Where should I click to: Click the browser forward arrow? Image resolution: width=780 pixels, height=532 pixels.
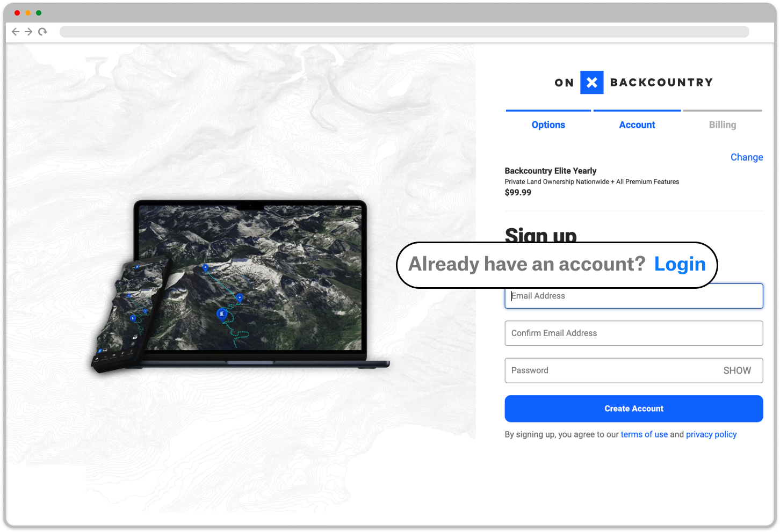point(29,32)
